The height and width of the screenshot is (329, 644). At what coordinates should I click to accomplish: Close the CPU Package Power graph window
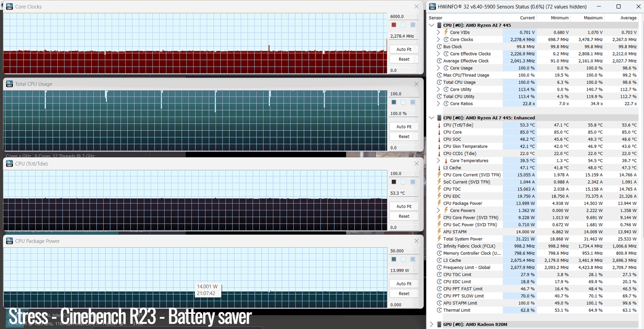[416, 241]
